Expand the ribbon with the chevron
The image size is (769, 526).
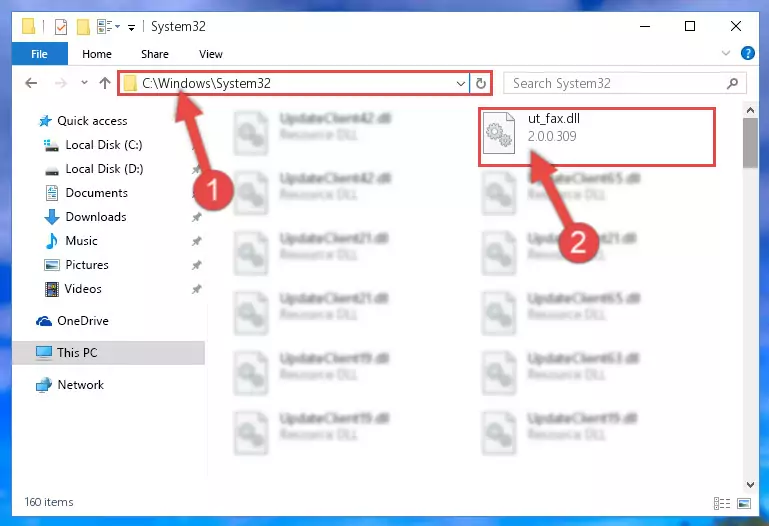click(x=725, y=53)
